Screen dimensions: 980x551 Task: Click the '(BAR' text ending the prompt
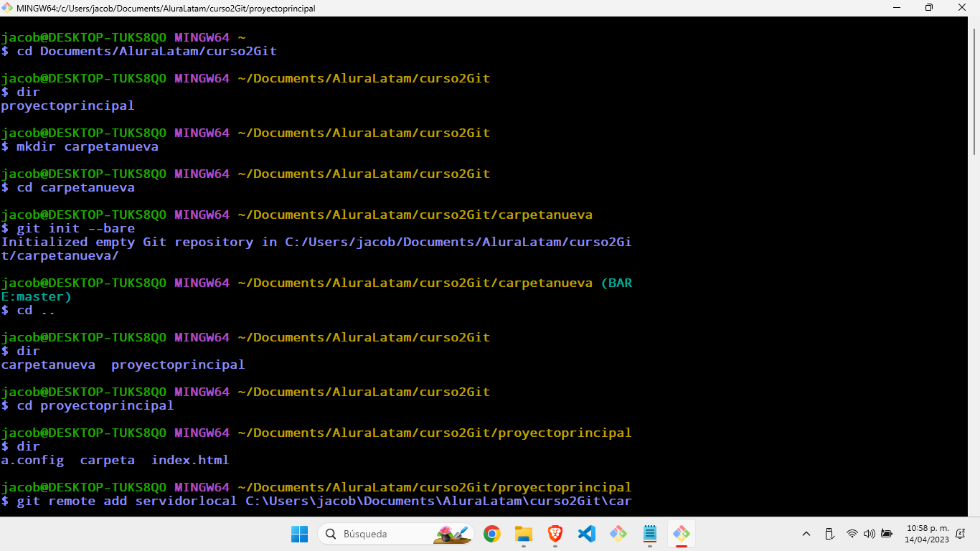(x=617, y=283)
